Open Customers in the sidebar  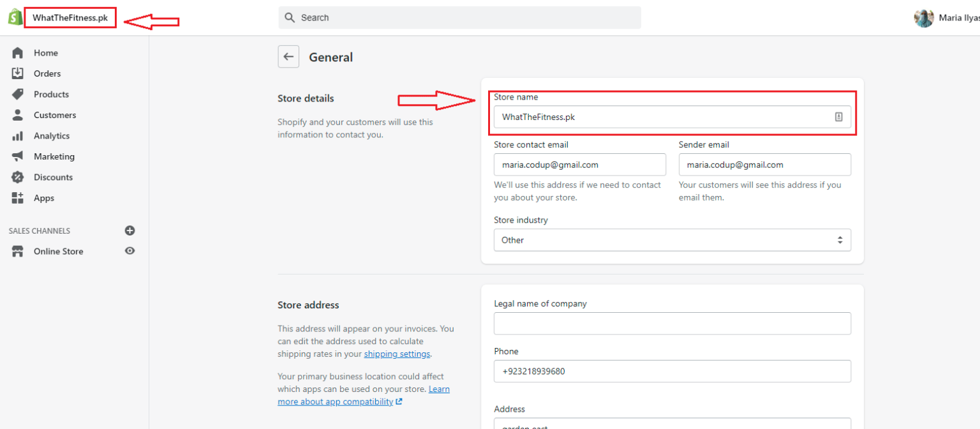[54, 115]
